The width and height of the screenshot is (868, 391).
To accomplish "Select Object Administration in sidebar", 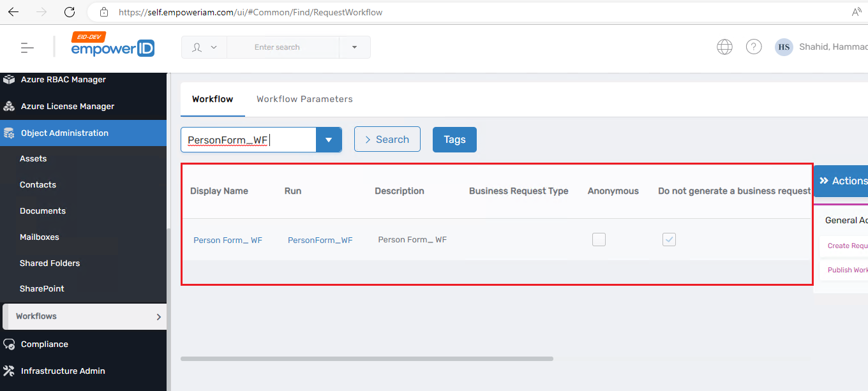I will click(83, 133).
